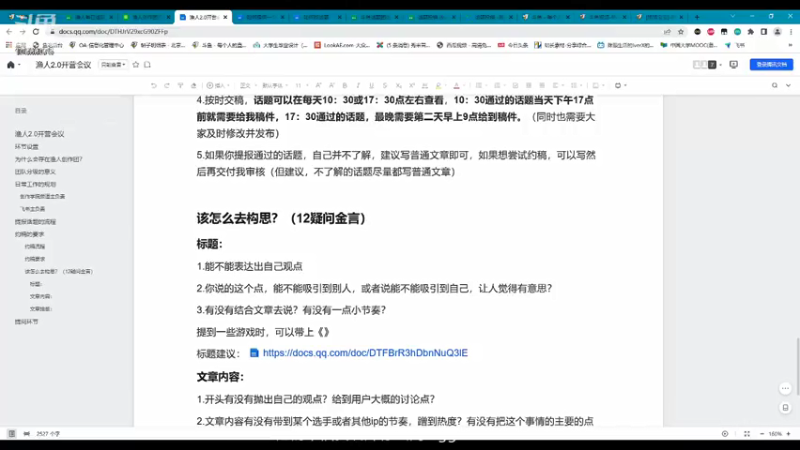This screenshot has height=450, width=800.
Task: Toggle bold formatting
Action: [345, 86]
